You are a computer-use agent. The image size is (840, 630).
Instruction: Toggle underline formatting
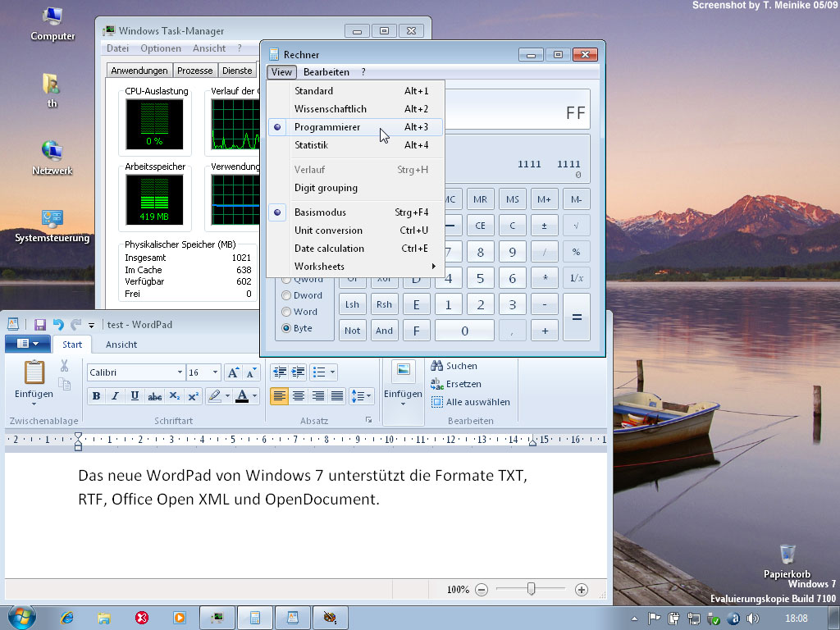135,396
